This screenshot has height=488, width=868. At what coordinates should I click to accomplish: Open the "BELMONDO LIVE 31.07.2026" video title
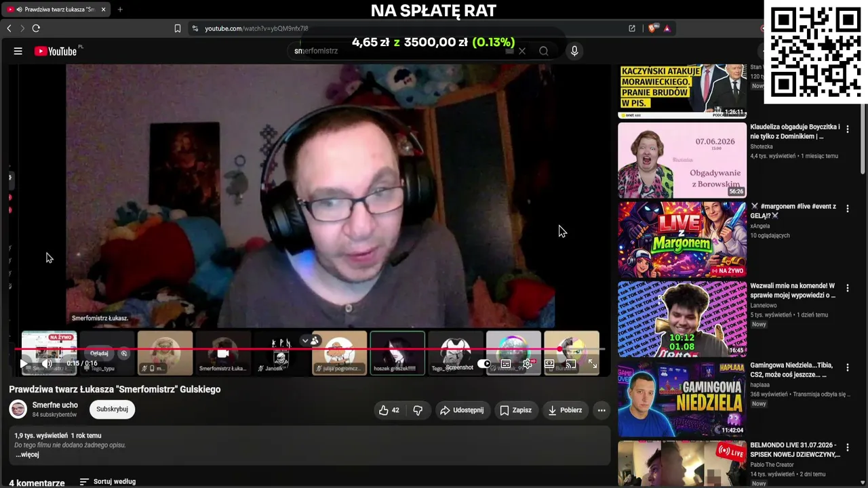tap(795, 449)
